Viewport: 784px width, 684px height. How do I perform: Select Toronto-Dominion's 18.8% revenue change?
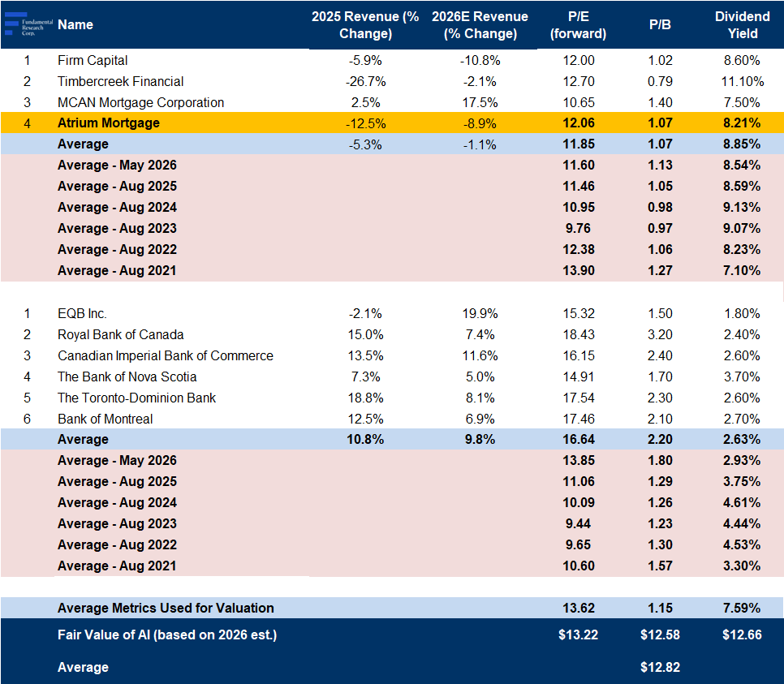point(365,398)
